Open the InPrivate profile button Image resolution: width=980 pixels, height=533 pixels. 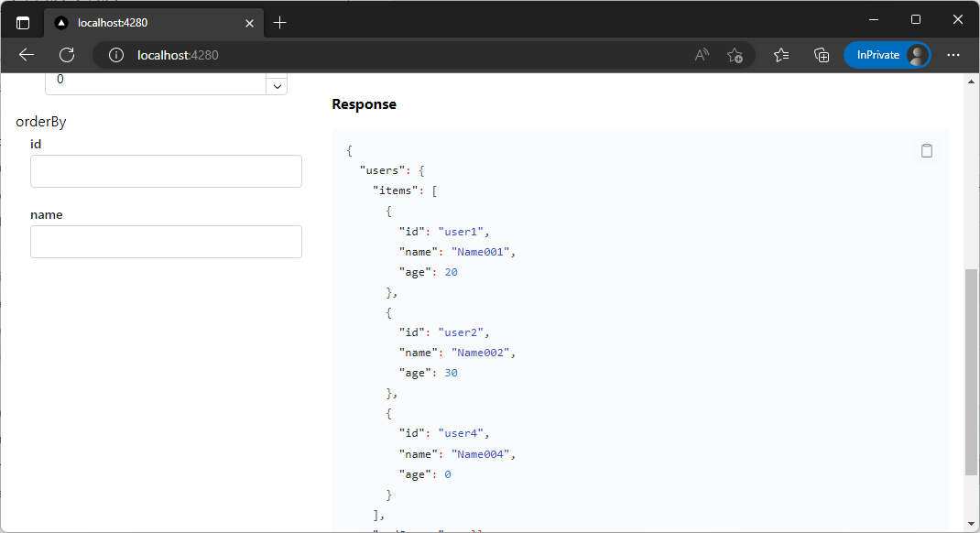[x=887, y=55]
